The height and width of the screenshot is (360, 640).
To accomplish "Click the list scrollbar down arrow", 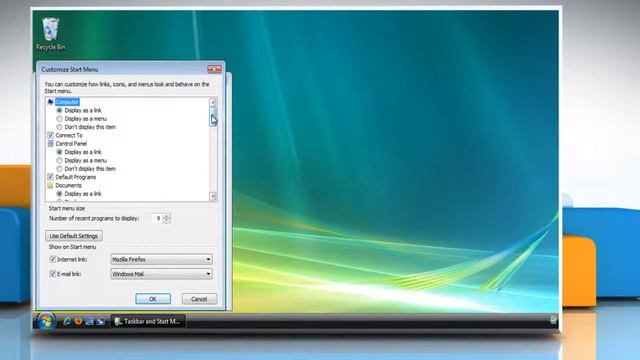I will [213, 196].
